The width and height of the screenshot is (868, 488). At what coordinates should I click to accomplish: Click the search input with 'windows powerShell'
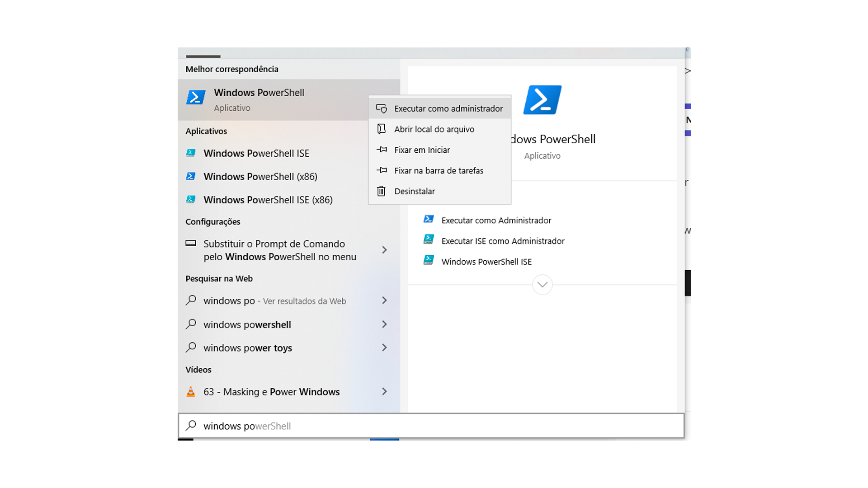431,426
